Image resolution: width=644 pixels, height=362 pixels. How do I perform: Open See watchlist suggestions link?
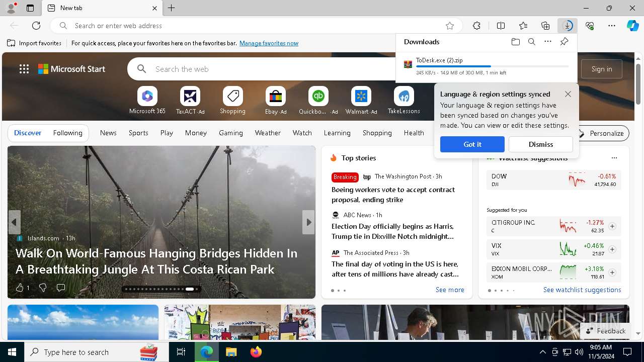582,290
